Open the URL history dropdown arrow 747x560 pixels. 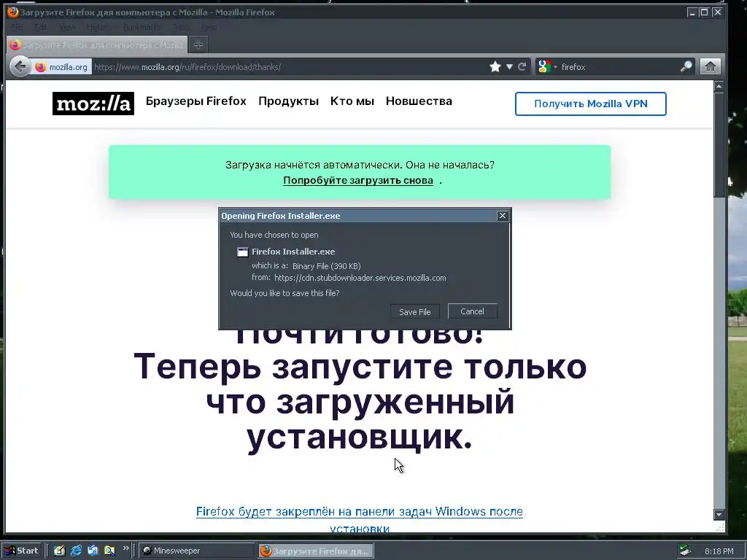[509, 66]
